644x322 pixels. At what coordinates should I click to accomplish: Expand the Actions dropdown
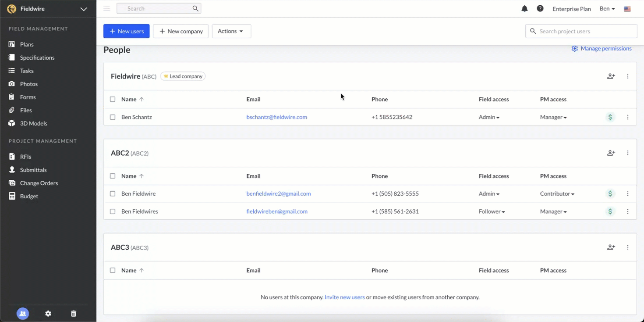231,31
